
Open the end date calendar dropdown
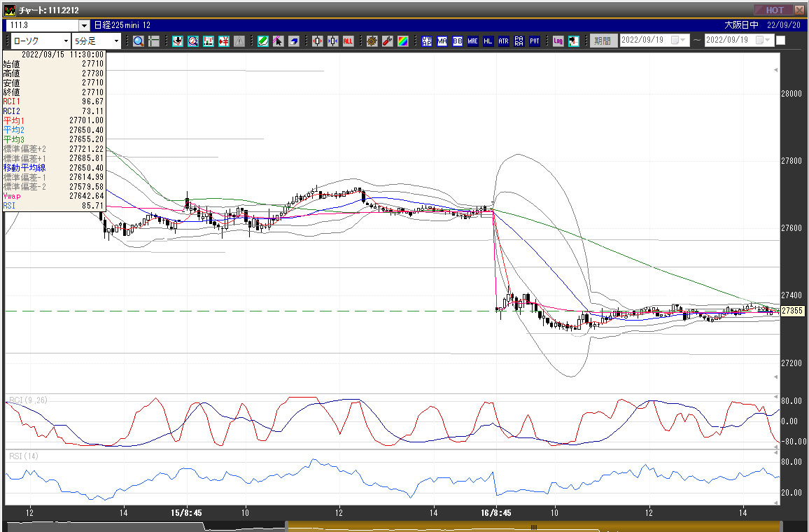[763, 40]
